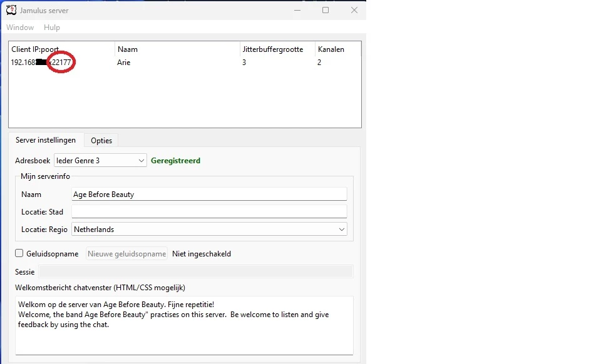Click the jitter buffer value '3' for Arie
616x364 pixels.
pos(244,63)
